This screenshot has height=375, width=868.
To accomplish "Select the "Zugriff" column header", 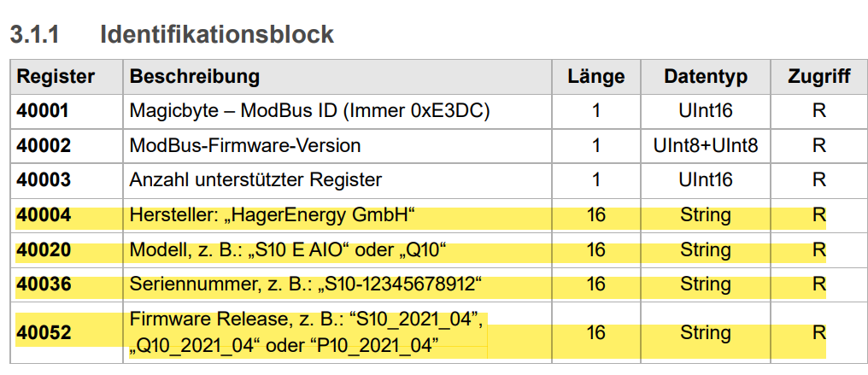I will pyautogui.click(x=818, y=77).
